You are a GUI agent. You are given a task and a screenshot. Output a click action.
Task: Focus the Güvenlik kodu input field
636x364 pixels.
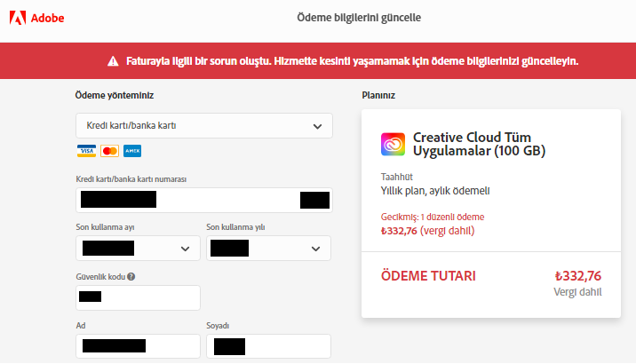click(x=138, y=297)
